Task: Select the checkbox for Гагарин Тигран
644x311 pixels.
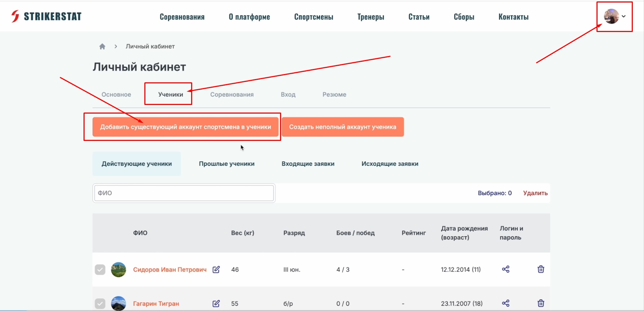Action: click(100, 303)
